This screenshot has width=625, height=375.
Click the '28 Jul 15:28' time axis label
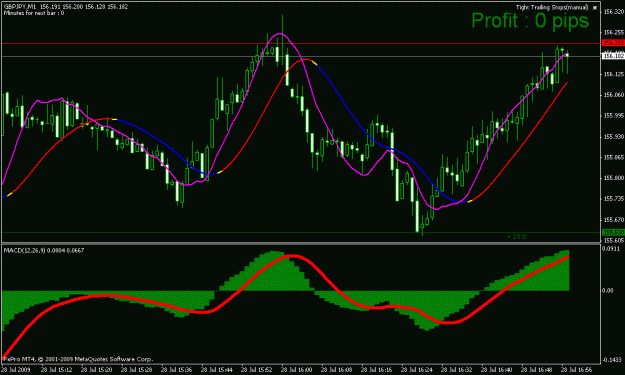point(136,369)
